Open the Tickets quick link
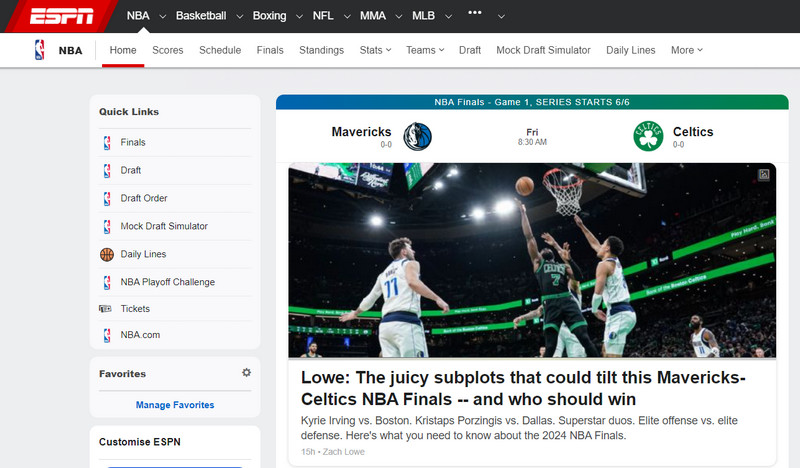800x468 pixels. [135, 309]
